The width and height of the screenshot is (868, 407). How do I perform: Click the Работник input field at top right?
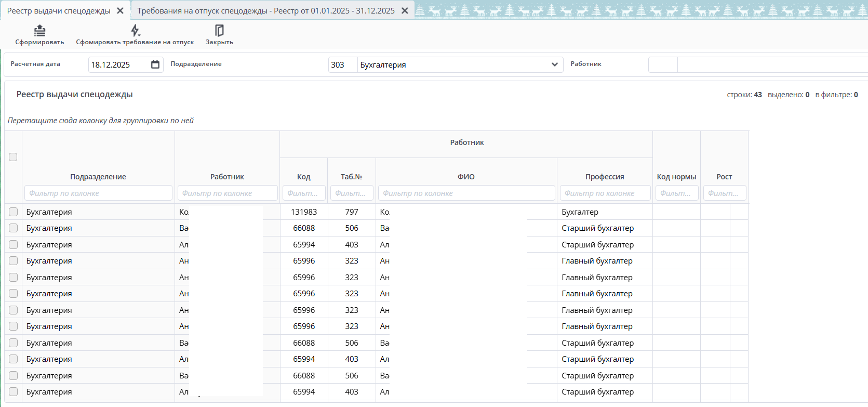pos(769,64)
